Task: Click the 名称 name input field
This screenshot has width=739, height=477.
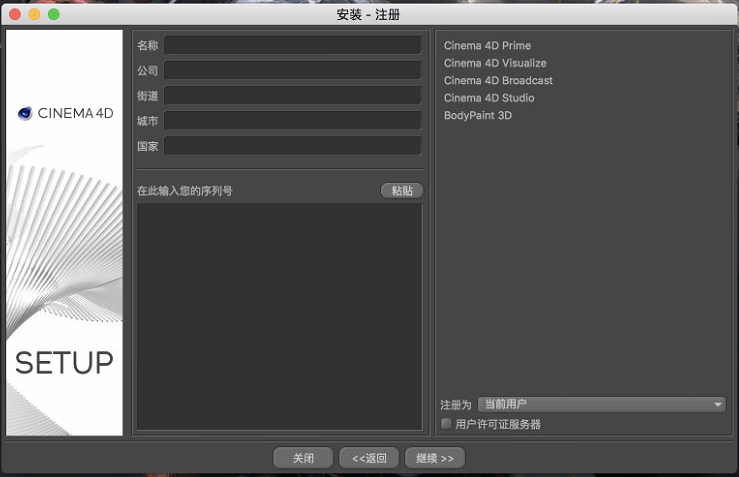Action: point(293,45)
